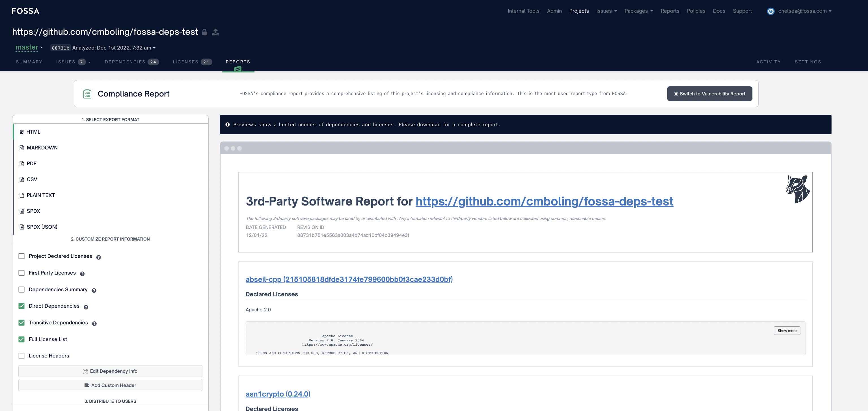Enable License Headers checkbox

coord(21,356)
